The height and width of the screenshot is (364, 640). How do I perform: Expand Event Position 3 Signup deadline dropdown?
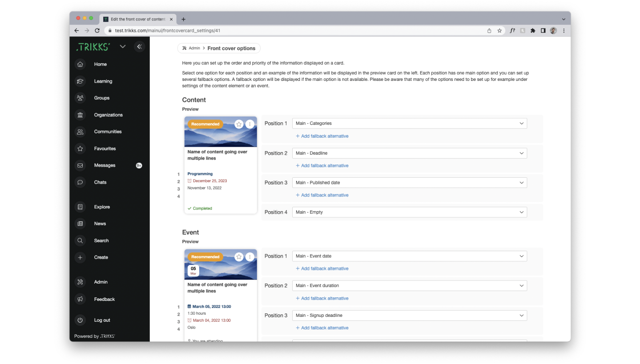pyautogui.click(x=409, y=316)
